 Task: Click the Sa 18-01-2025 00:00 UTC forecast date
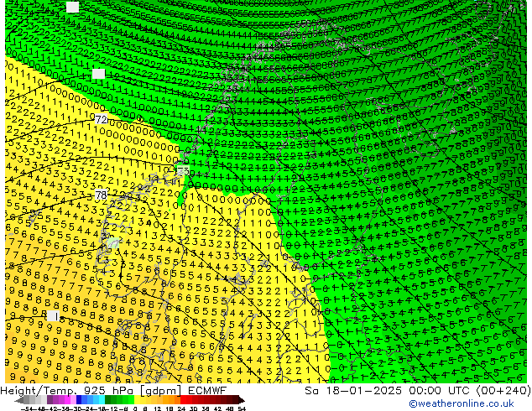(389, 390)
